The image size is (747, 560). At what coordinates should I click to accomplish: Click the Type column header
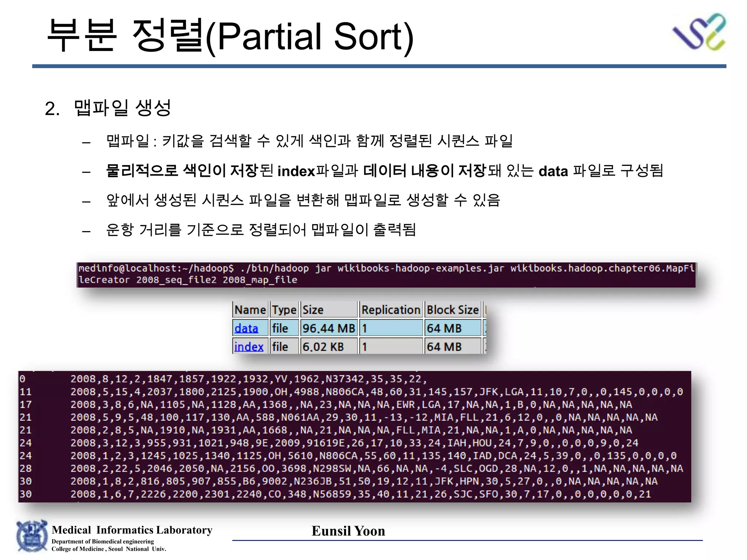click(284, 310)
